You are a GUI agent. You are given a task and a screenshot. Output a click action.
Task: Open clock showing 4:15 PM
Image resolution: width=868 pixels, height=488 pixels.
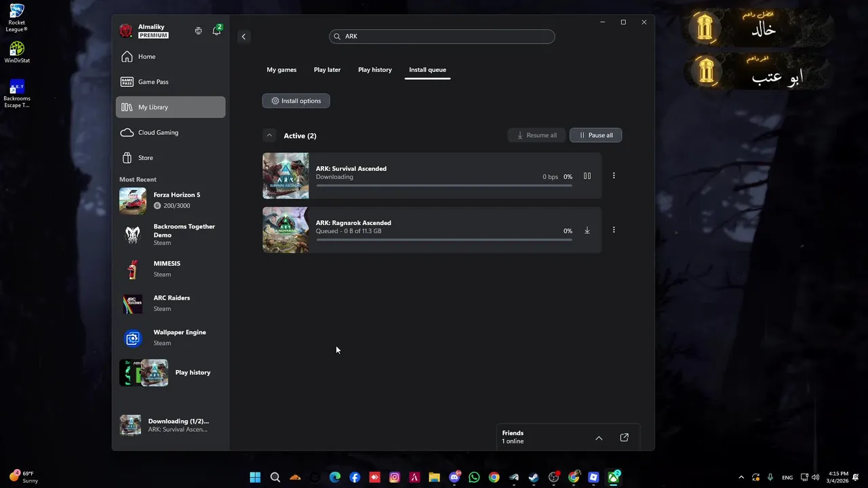pos(839,477)
